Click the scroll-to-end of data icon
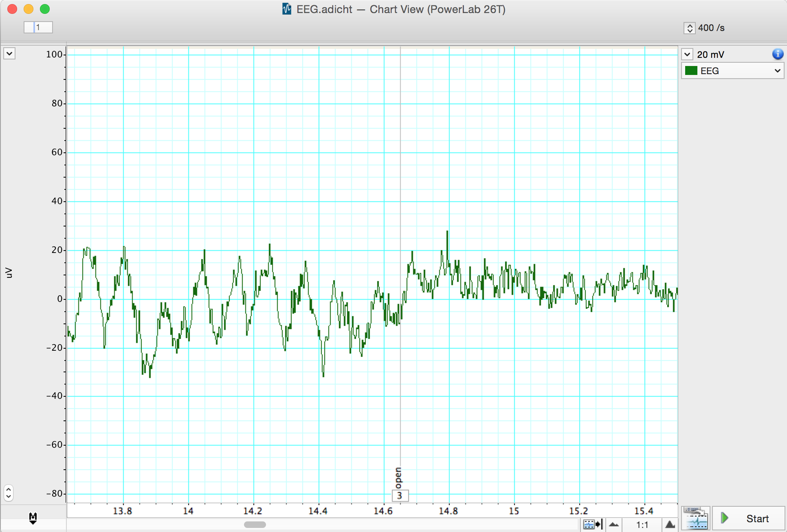Image resolution: width=787 pixels, height=532 pixels. (592, 524)
